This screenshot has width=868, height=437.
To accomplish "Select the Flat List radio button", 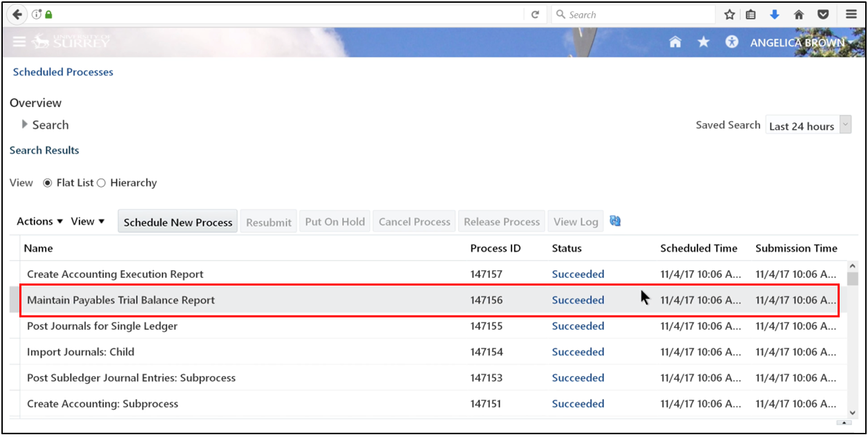I will (47, 183).
